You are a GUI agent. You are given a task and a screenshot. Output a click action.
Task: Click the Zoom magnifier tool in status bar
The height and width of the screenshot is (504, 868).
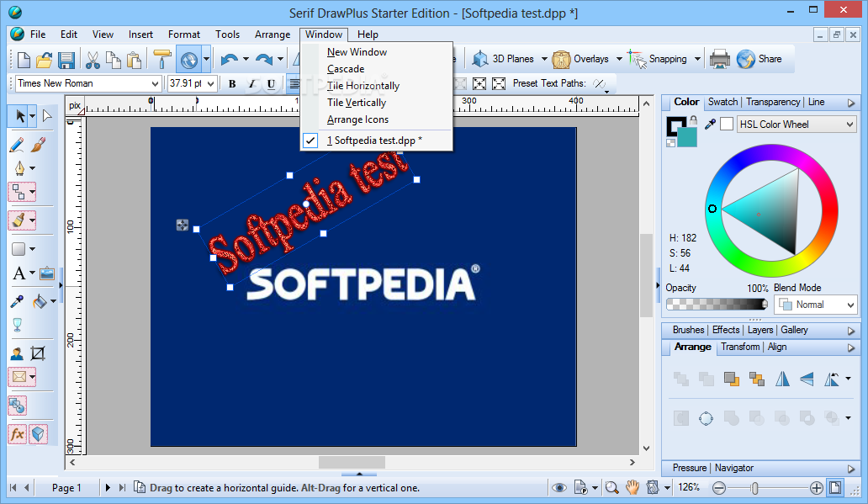coord(611,487)
